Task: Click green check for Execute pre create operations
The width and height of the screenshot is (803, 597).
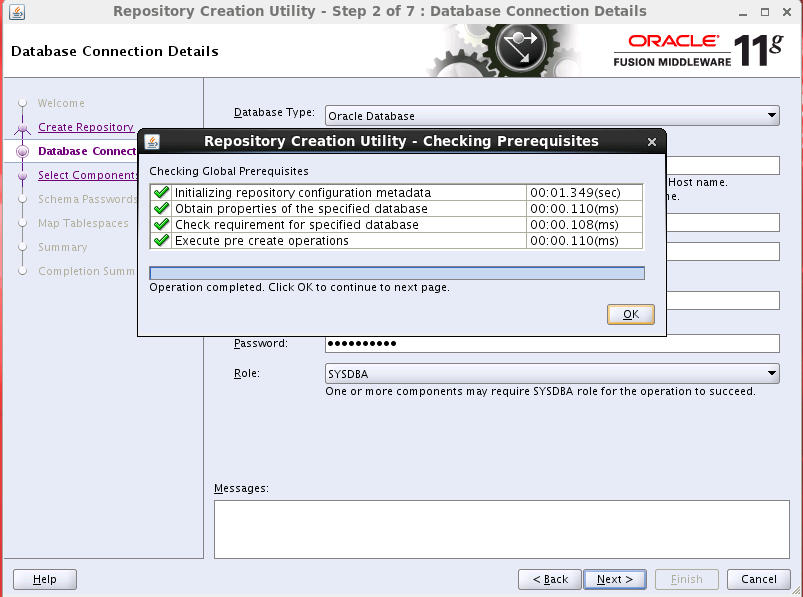Action: [x=161, y=240]
